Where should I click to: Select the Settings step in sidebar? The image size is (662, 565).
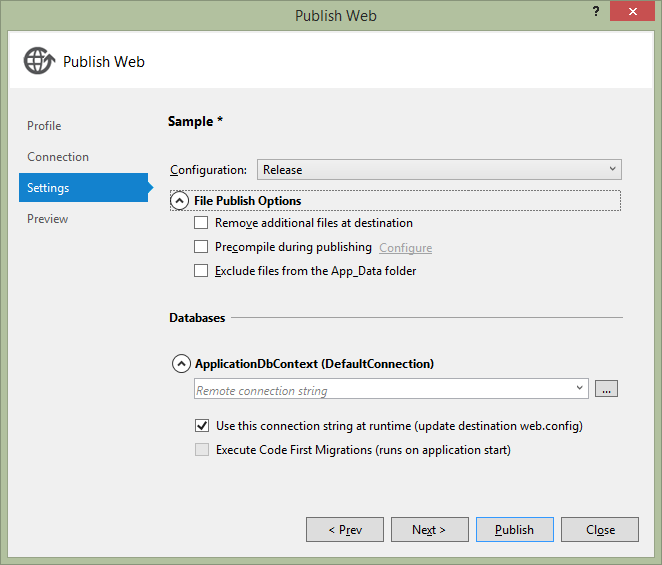(48, 188)
